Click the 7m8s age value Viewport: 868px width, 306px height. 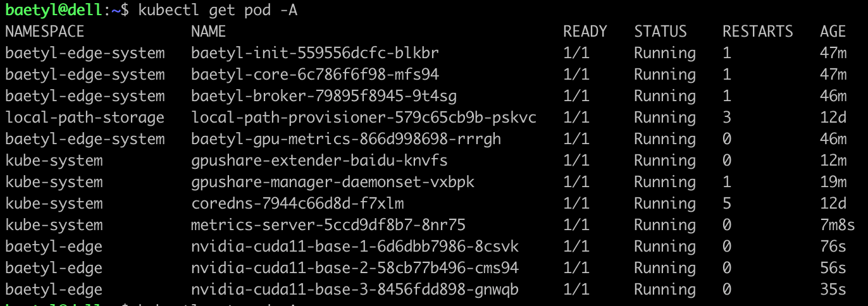click(838, 225)
